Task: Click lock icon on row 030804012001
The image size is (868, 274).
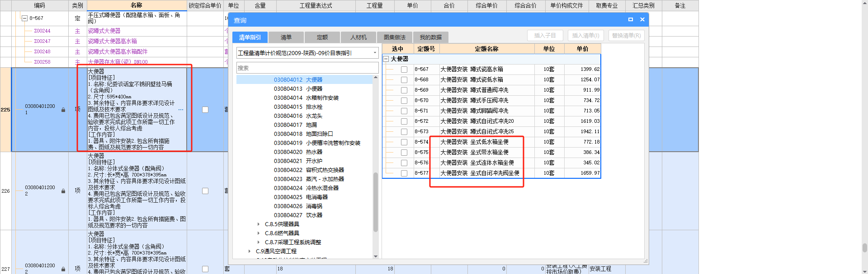Action: pyautogui.click(x=63, y=110)
